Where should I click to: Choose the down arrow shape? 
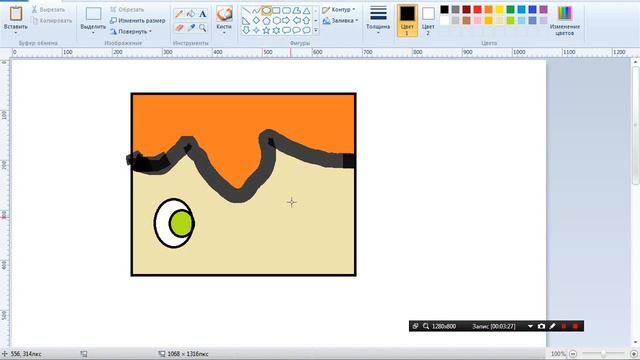click(246, 30)
